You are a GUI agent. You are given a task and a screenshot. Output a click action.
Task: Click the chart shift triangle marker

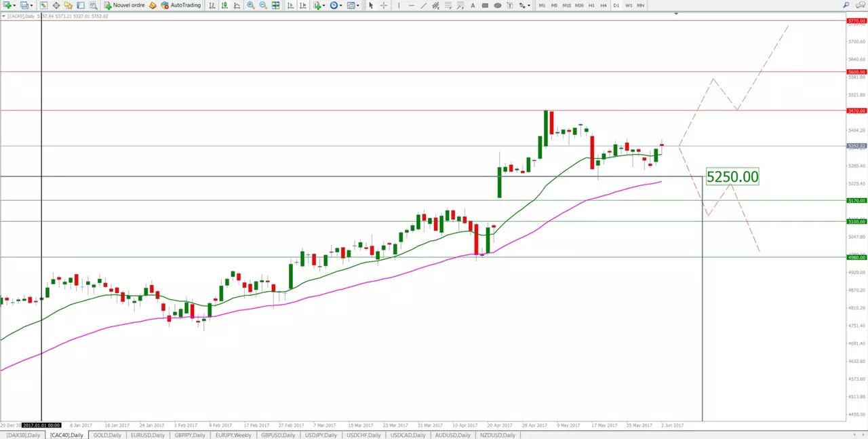click(676, 14)
